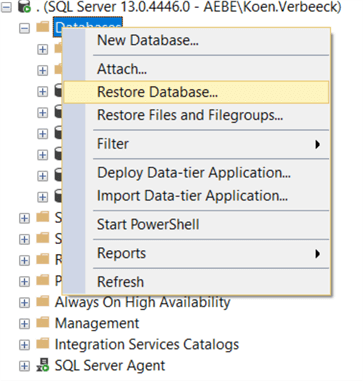363x381 pixels.
Task: Click the SQL Server Agent icon
Action: coord(43,366)
